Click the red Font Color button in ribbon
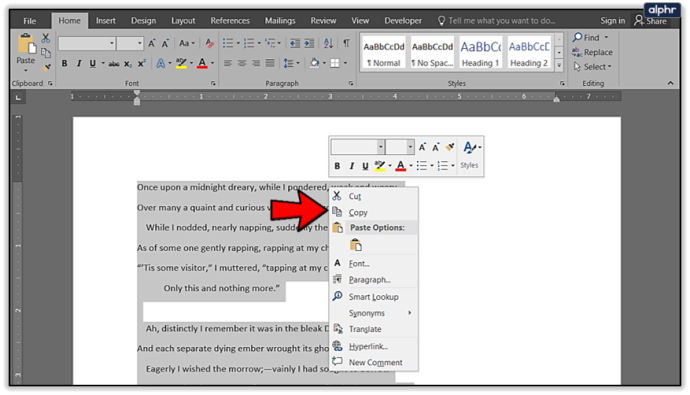Viewport: 690px width, 395px height. click(202, 63)
